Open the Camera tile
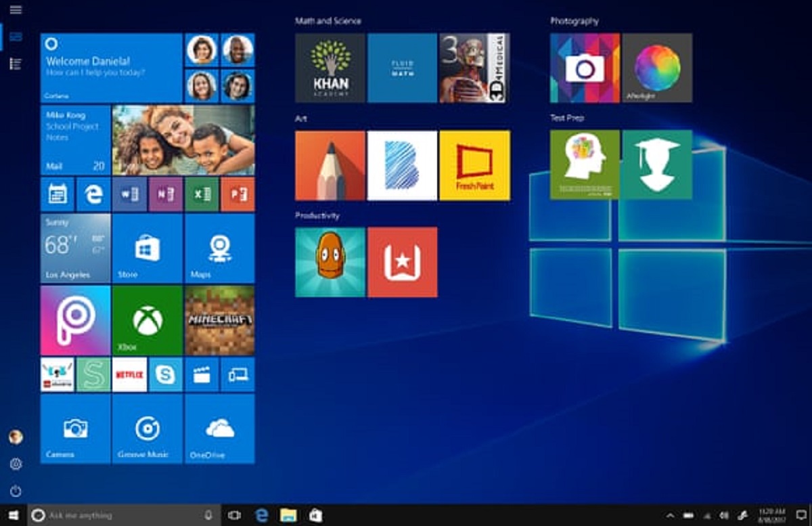812x526 pixels. click(75, 429)
